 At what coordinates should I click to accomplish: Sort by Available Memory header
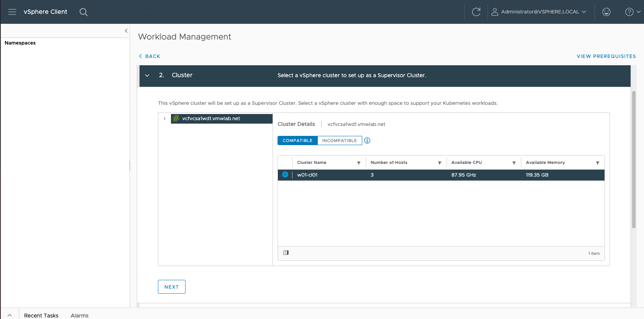tap(545, 163)
